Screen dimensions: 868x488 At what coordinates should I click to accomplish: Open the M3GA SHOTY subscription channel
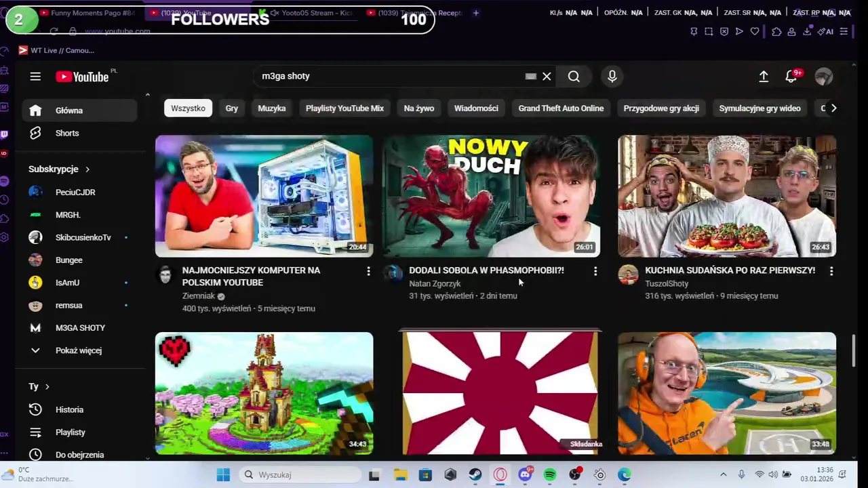tap(80, 327)
